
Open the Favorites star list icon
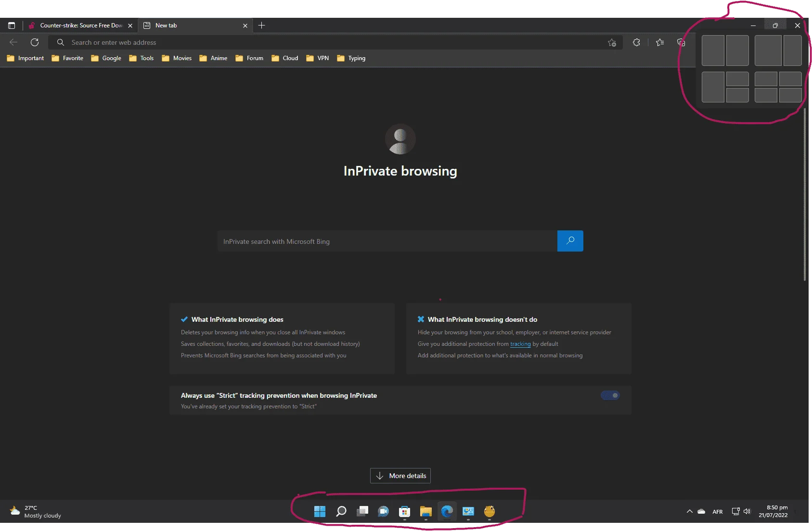(660, 42)
